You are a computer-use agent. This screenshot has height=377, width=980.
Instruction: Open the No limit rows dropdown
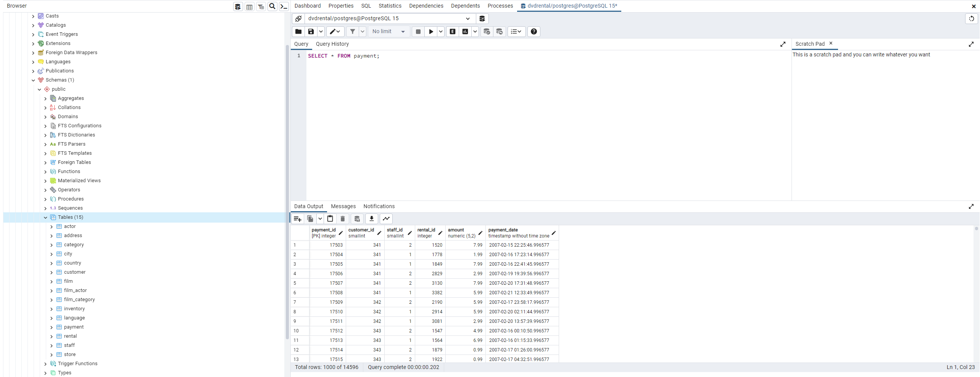388,32
